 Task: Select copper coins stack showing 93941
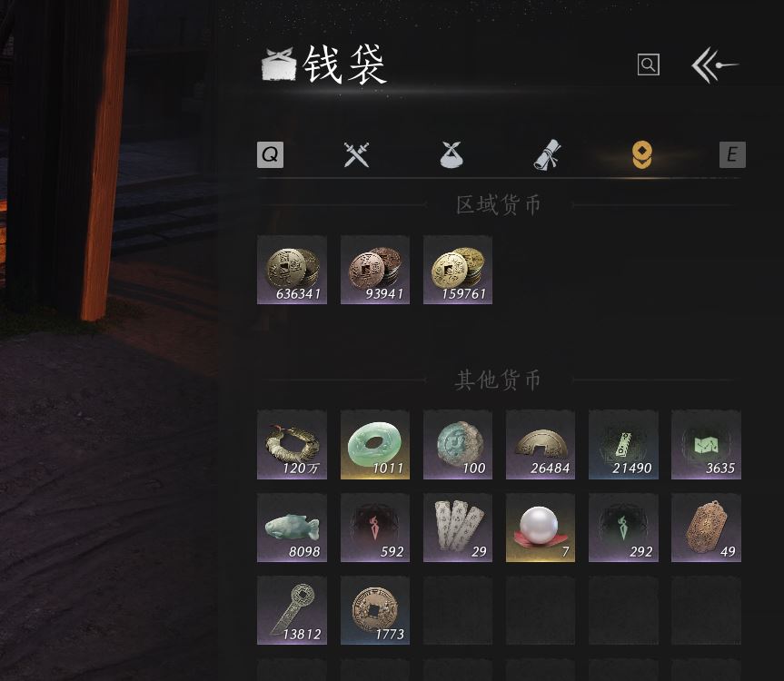(375, 270)
